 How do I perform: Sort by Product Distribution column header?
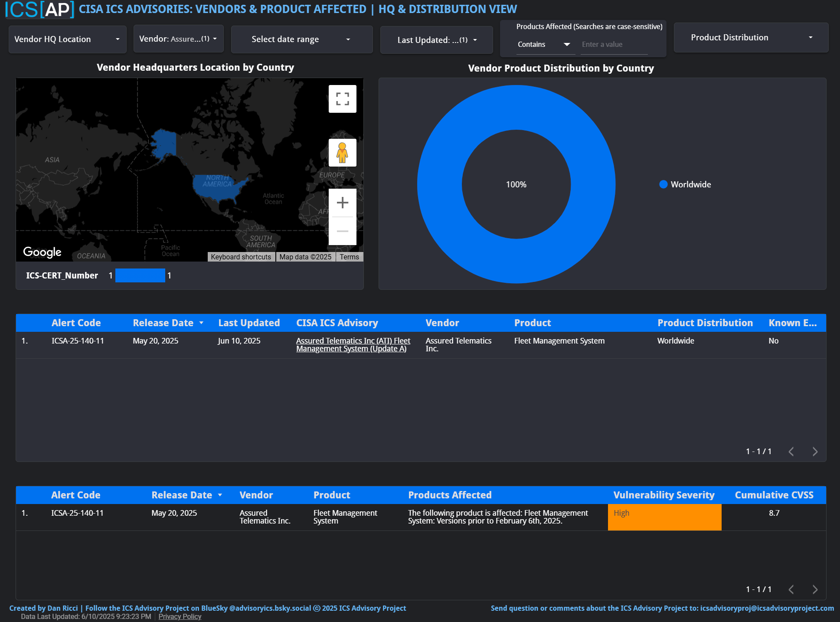pos(705,323)
